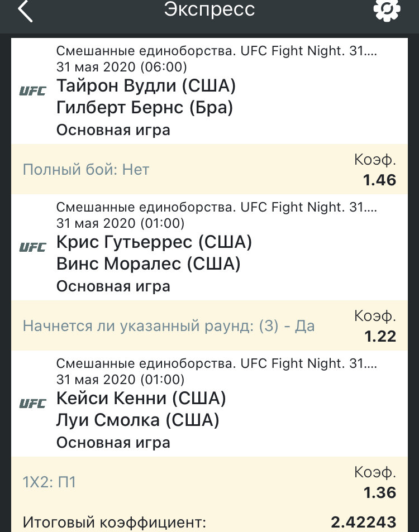
Task: Select the 1X2: П1 bet row
Action: click(209, 482)
